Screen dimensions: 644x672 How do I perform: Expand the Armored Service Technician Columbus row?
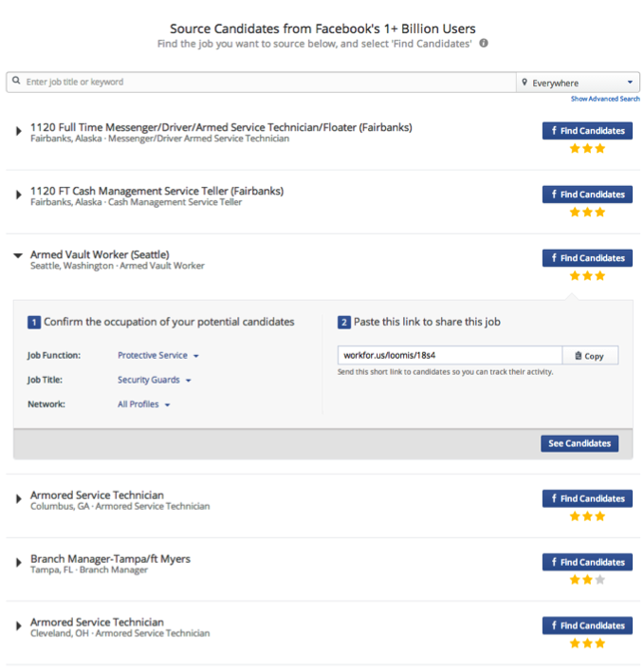[x=18, y=499]
